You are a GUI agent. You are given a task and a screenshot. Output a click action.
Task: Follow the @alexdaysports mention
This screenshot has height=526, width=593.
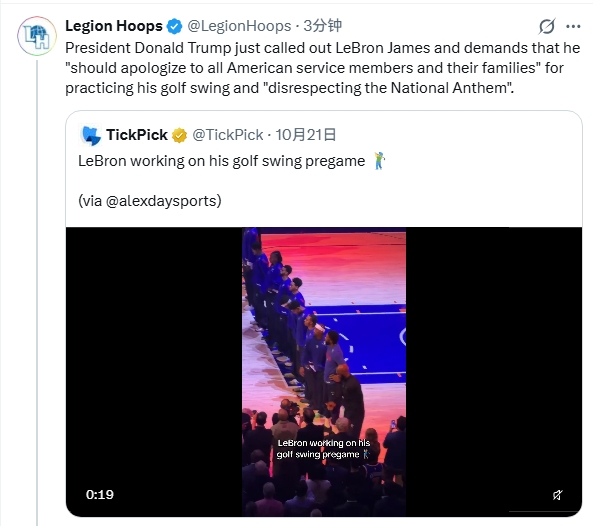click(x=163, y=201)
